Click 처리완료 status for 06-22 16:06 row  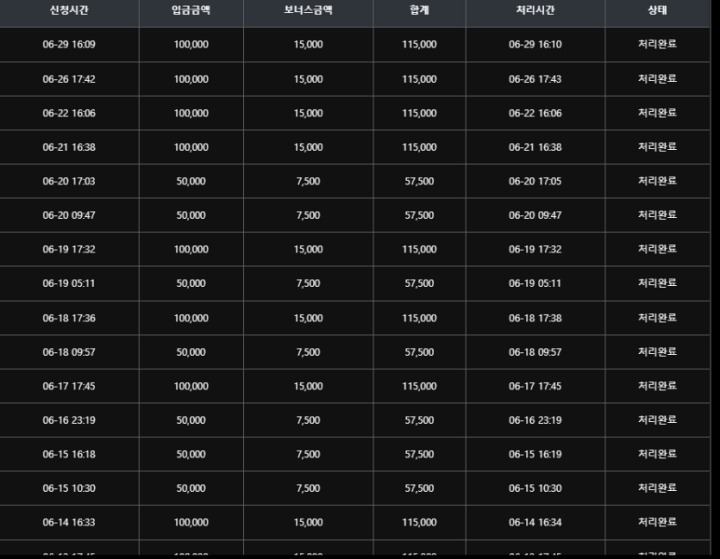point(658,113)
